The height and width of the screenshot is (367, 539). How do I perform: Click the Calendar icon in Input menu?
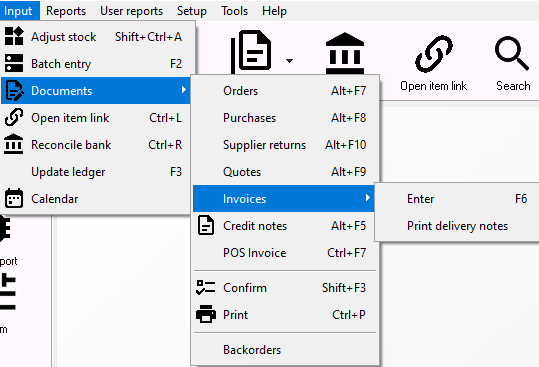coord(14,198)
